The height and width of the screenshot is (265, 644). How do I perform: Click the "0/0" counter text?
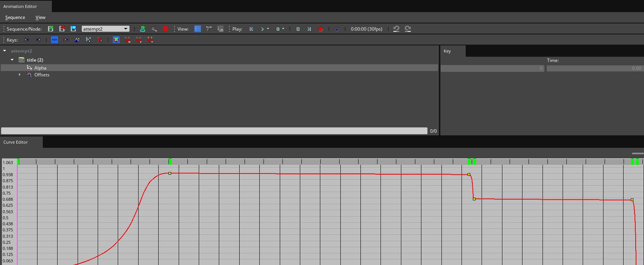[x=433, y=131]
